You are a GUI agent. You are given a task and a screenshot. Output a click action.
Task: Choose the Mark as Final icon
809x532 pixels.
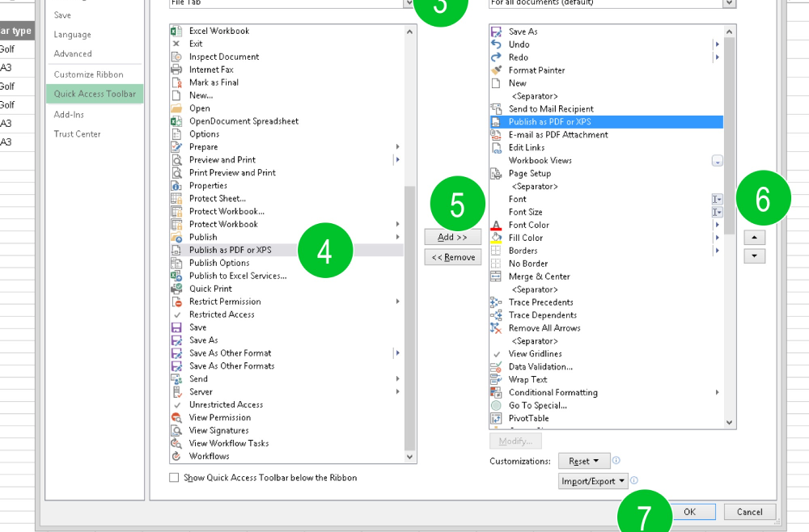[176, 82]
